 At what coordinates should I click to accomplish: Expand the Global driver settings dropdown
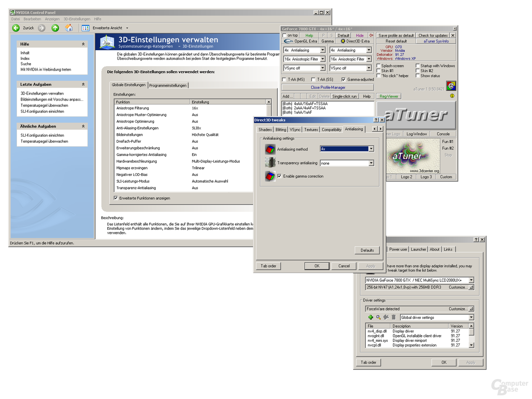tap(471, 317)
